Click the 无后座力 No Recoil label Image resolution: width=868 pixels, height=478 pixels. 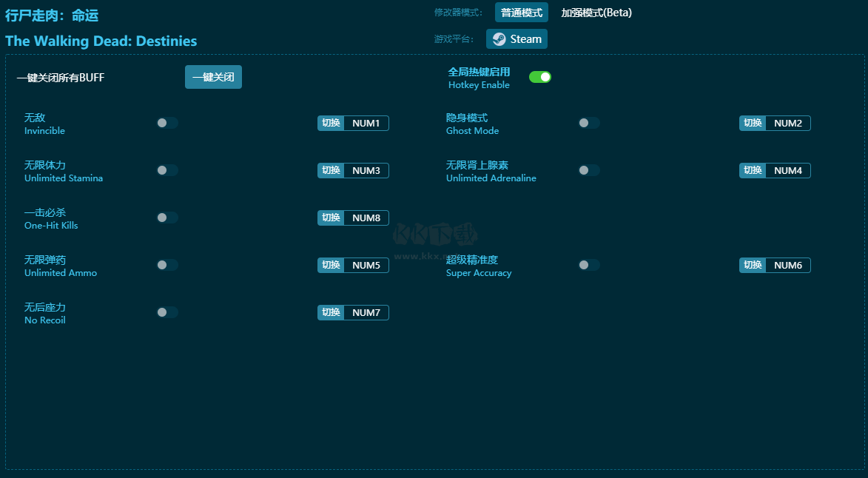coord(45,314)
